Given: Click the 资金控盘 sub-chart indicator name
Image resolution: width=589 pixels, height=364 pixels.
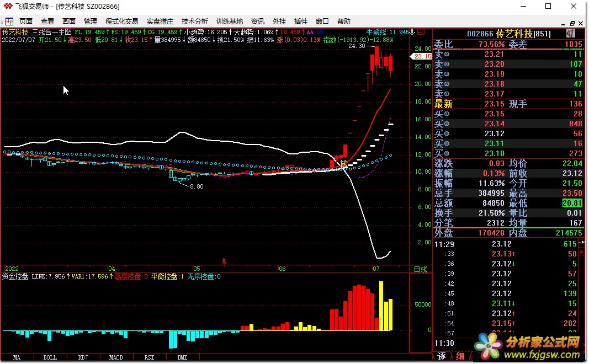Looking at the screenshot, I should [x=15, y=276].
